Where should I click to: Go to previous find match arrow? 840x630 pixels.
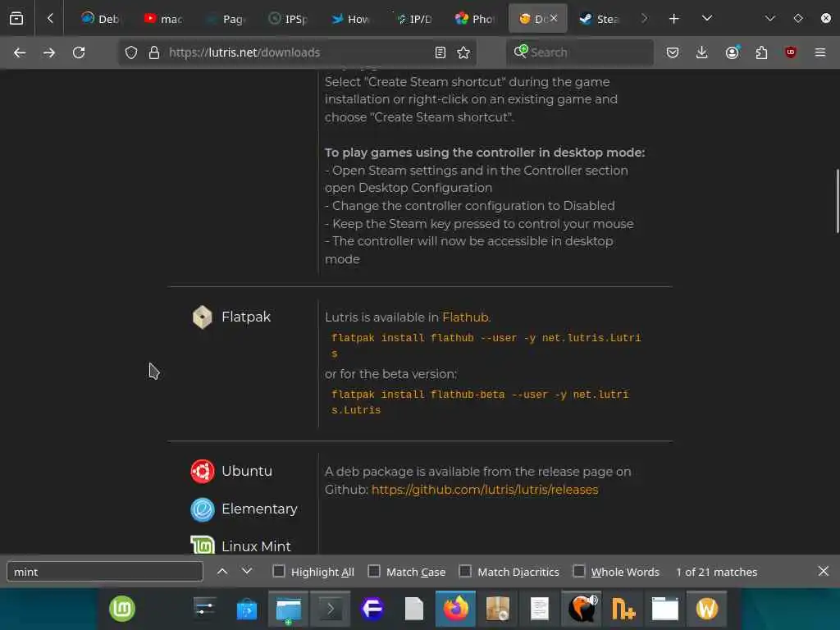coord(222,572)
